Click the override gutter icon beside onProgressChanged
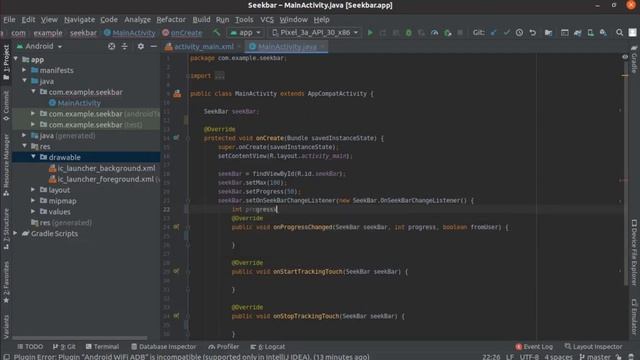Screen dimensions: 640x360 tap(176, 227)
